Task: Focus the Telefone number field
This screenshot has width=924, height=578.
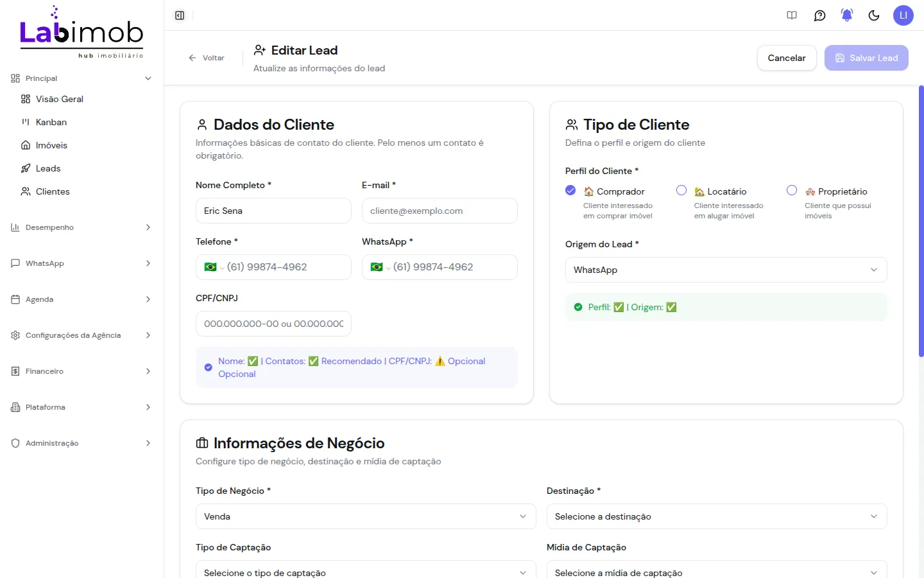Action: point(285,267)
